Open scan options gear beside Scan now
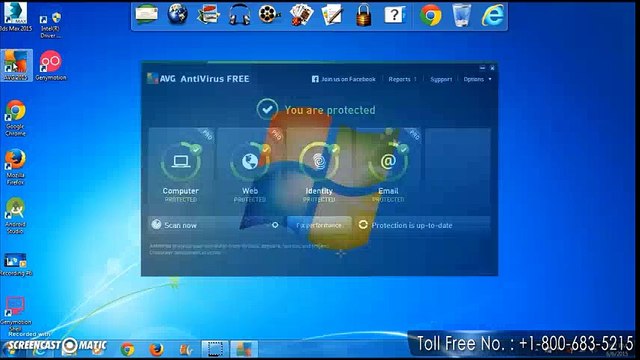This screenshot has width=640, height=360. coord(275,225)
